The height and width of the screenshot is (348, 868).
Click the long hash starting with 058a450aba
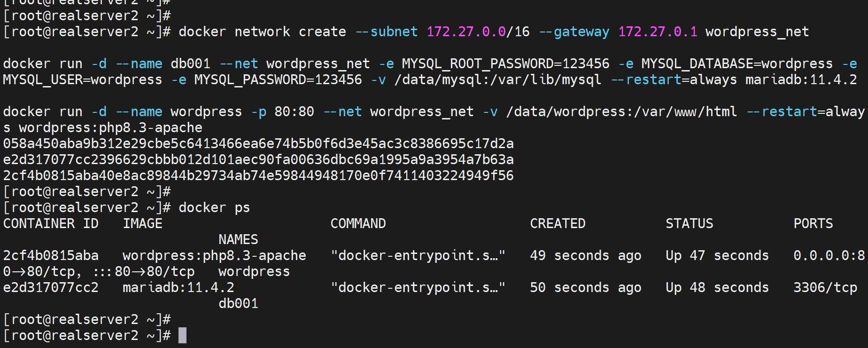pyautogui.click(x=258, y=143)
